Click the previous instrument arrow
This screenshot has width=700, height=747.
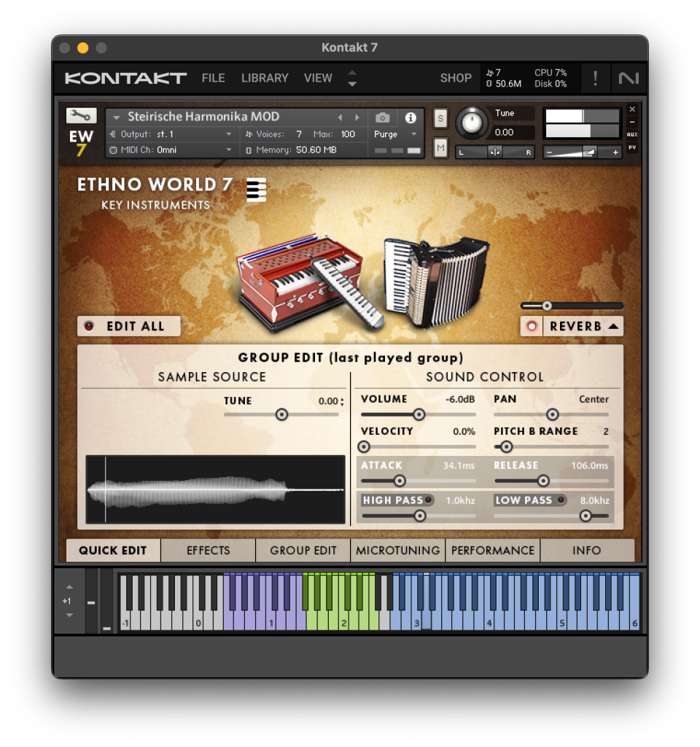click(340, 117)
